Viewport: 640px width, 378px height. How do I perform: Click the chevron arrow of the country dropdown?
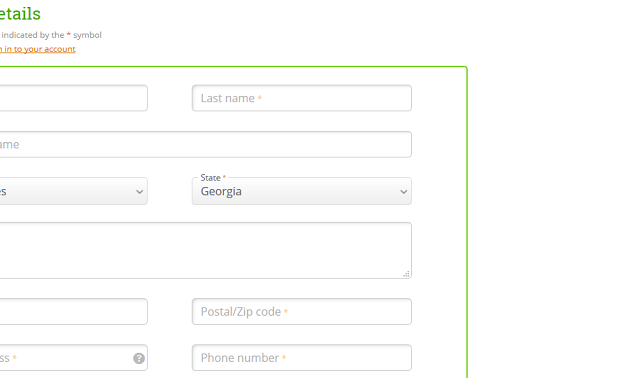point(139,191)
